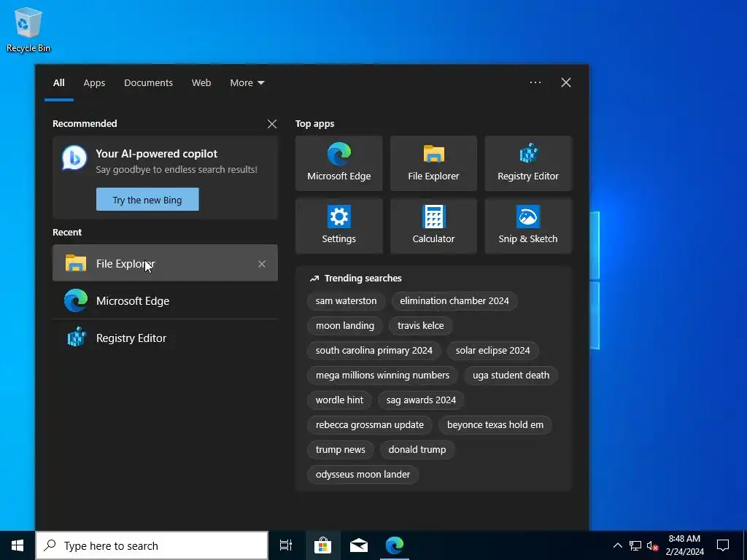Switch to the Apps tab

coord(94,83)
